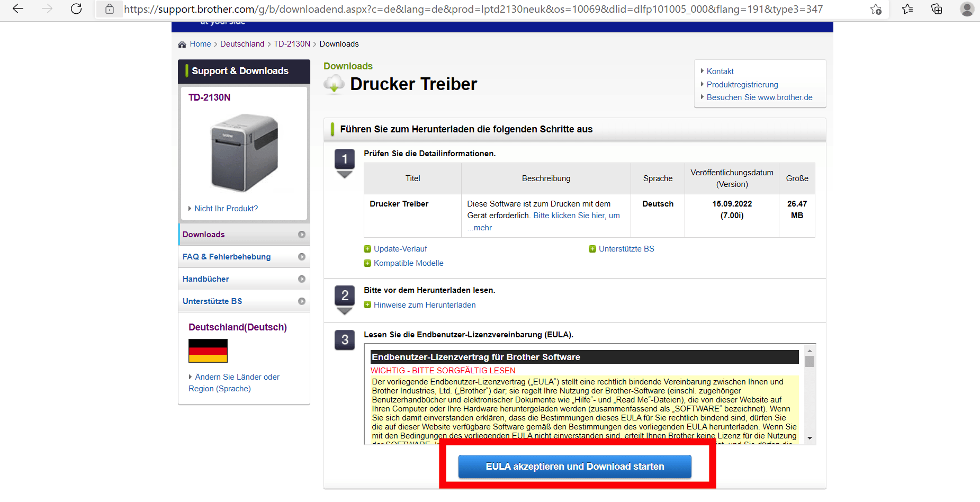The image size is (980, 502).
Task: Expand Update-Verlauf with its plus icon
Action: click(367, 249)
